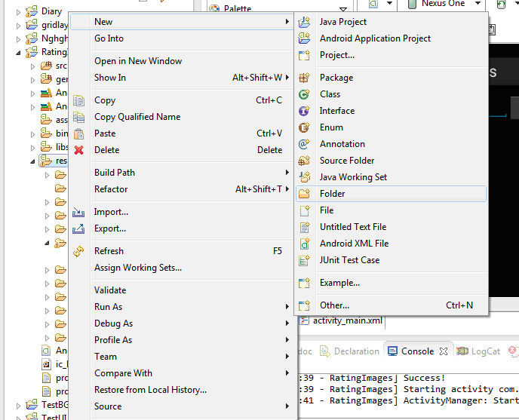This screenshot has width=519, height=420.
Task: Click the Copy icon in context menu
Action: [x=78, y=100]
